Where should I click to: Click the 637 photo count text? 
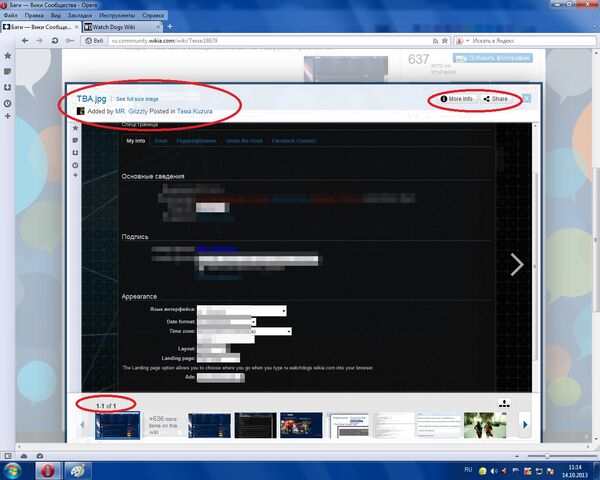point(418,59)
